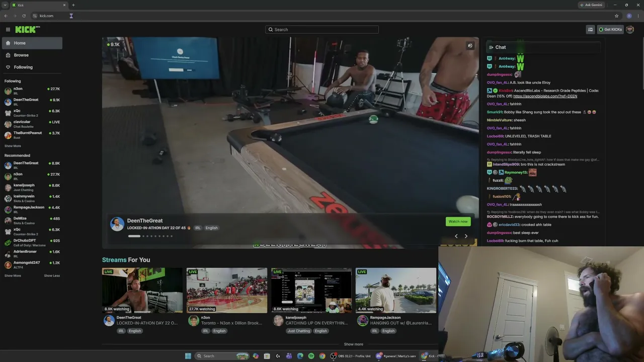Click DeenTheGreat avatar on featured banner
Screen dimensions: 644x362
[117, 224]
